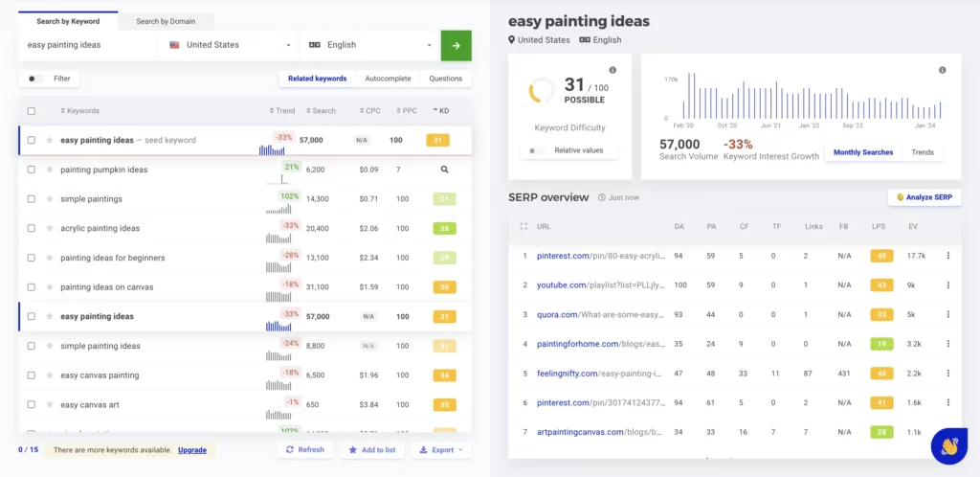Star the 'painting ideas on canvas' keyword
980x477 pixels.
tap(50, 287)
